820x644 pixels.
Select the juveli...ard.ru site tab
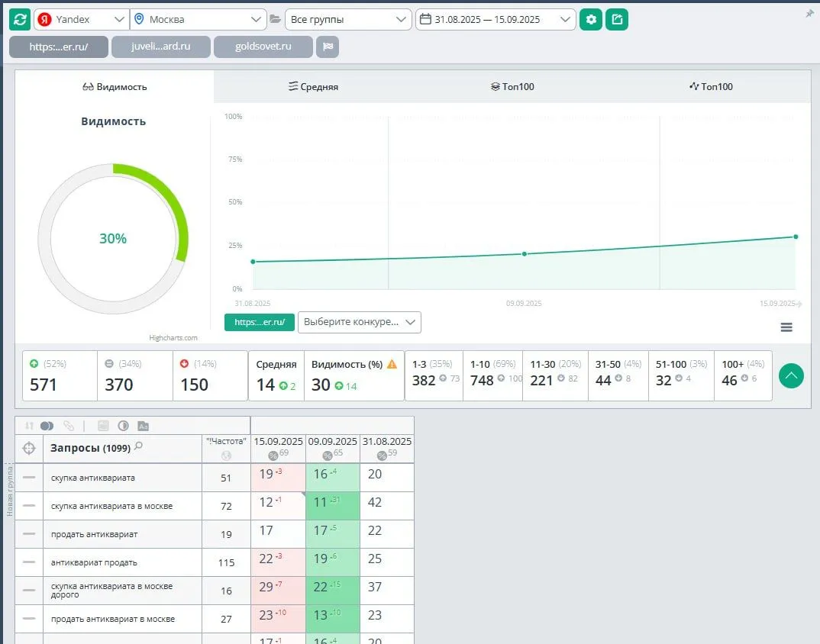[x=161, y=47]
